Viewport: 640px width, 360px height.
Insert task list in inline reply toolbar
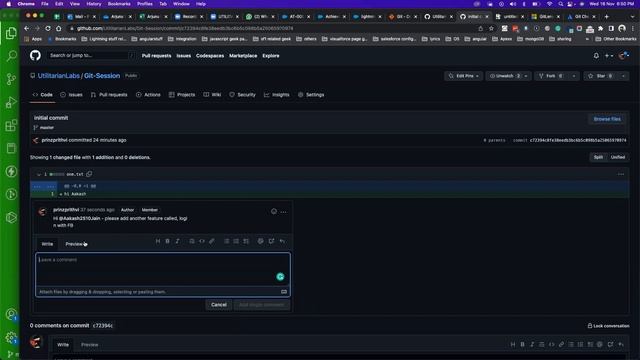pos(246,241)
